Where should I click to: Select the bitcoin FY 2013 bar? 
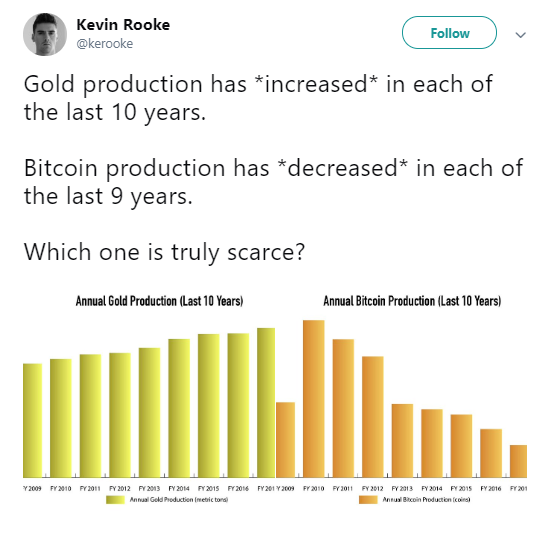[x=402, y=440]
